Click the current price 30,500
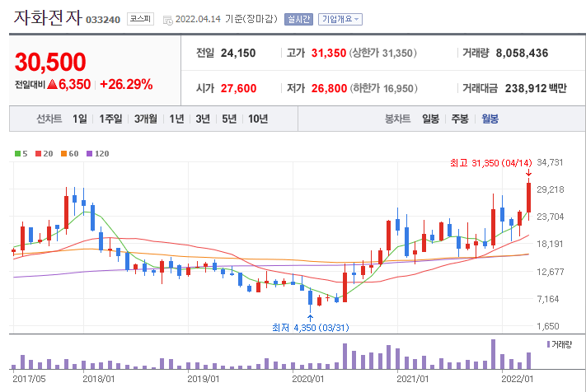586x392 pixels. pos(50,62)
